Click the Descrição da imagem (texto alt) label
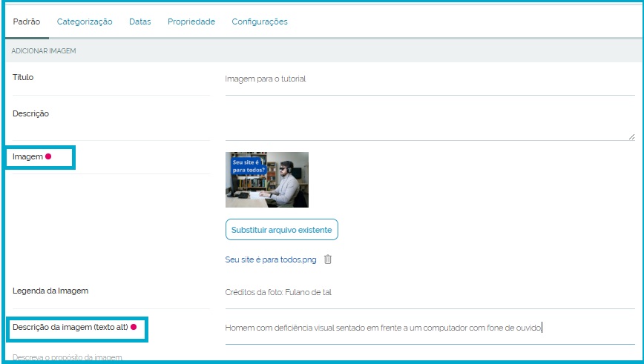644x364 pixels. [x=70, y=327]
